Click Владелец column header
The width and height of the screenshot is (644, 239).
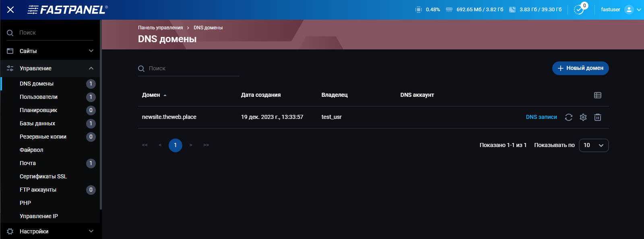coord(334,95)
